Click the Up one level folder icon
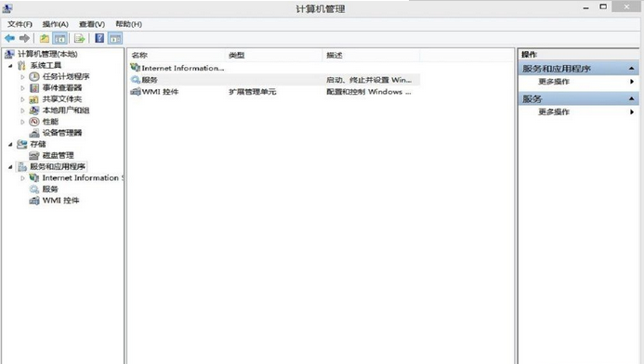Image resolution: width=644 pixels, height=364 pixels. pos(45,39)
